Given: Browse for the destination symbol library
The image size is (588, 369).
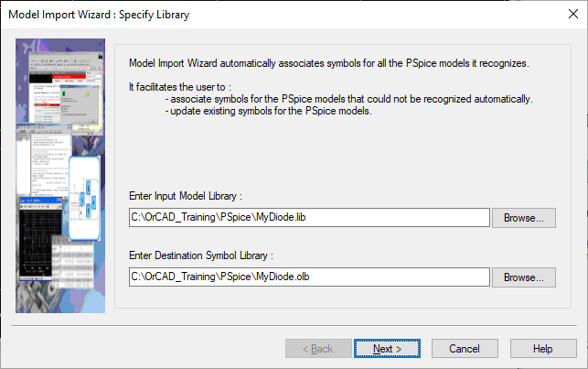Looking at the screenshot, I should point(523,277).
